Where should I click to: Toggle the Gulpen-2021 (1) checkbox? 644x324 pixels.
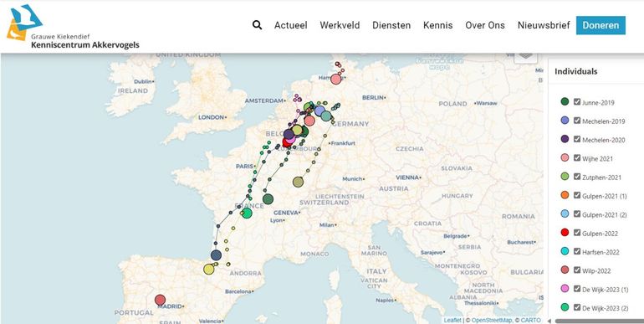point(577,195)
